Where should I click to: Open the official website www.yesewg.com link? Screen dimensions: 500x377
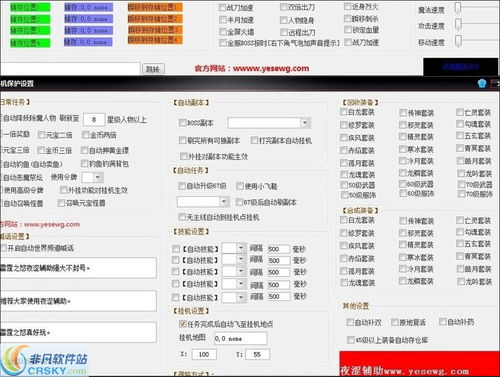[x=252, y=68]
